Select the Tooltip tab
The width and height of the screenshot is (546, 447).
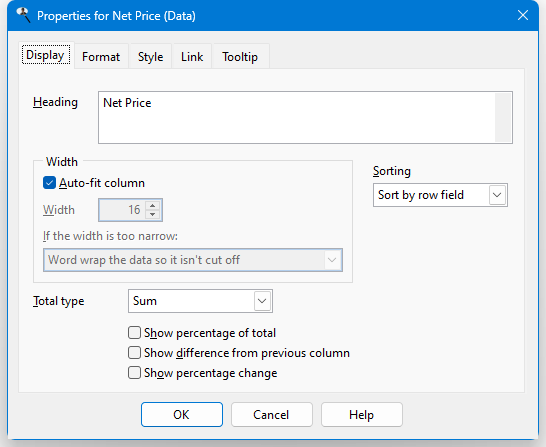pyautogui.click(x=240, y=57)
